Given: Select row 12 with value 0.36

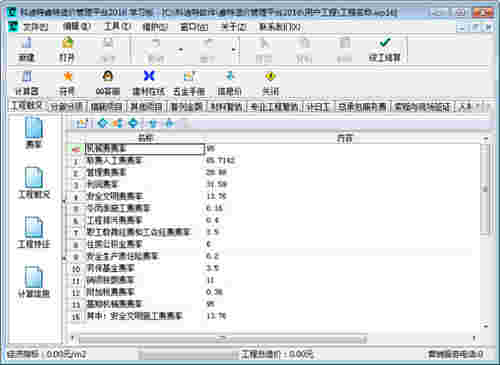Looking at the screenshot, I should [272, 292].
